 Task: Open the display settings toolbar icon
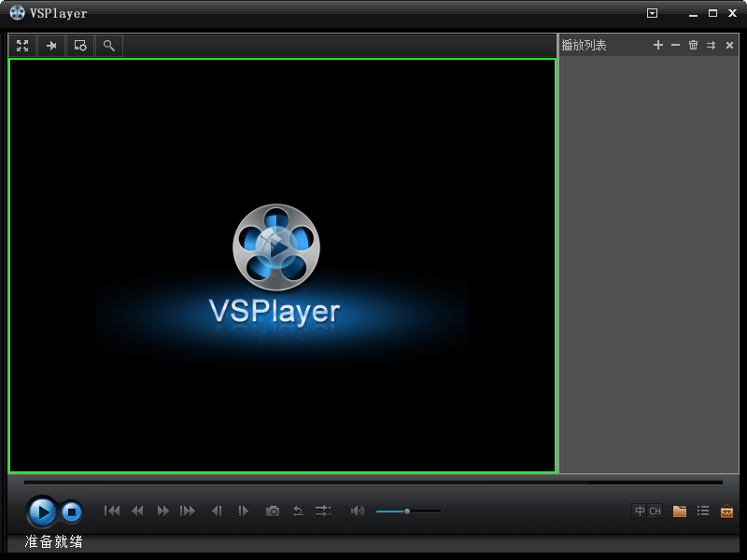(x=79, y=45)
